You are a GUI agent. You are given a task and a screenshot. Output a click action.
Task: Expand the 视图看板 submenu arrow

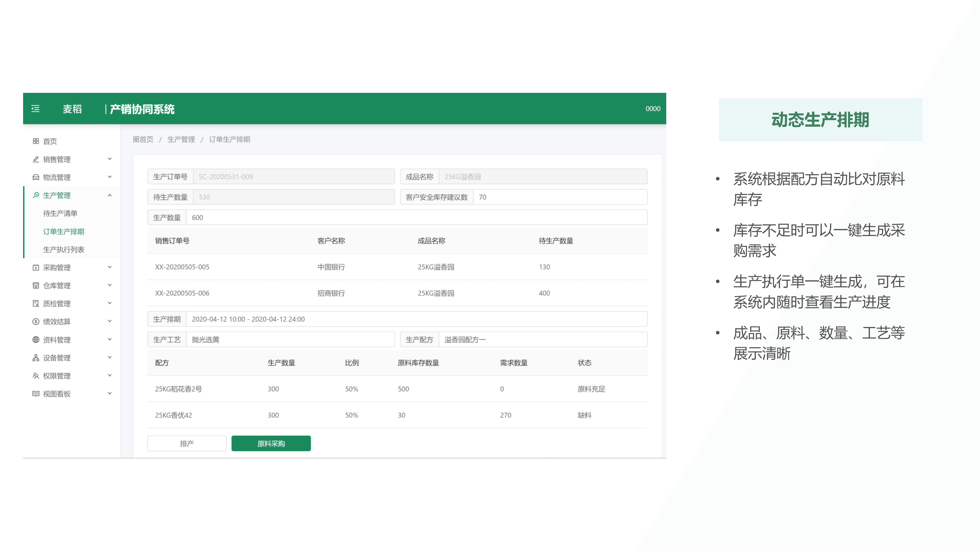pos(110,393)
